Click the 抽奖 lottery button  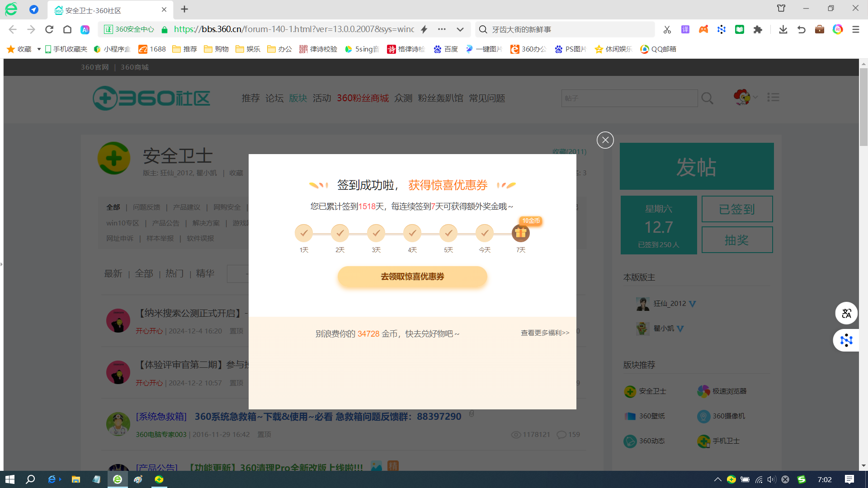coord(737,239)
